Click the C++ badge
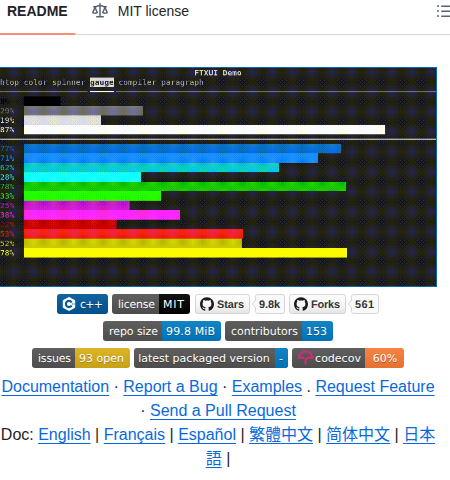This screenshot has width=450, height=480. point(82,304)
